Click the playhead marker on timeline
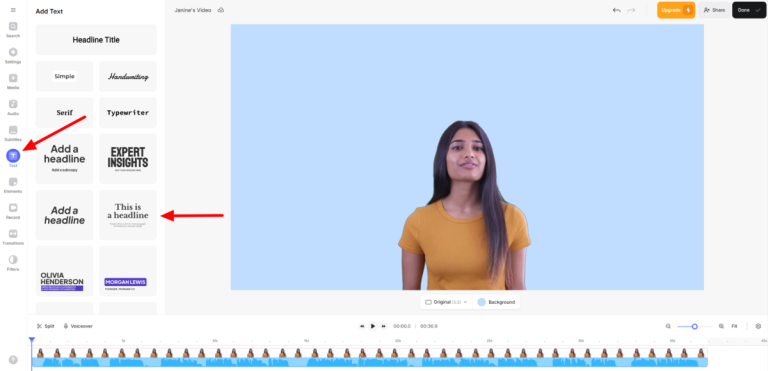Image resolution: width=768 pixels, height=371 pixels. point(32,340)
